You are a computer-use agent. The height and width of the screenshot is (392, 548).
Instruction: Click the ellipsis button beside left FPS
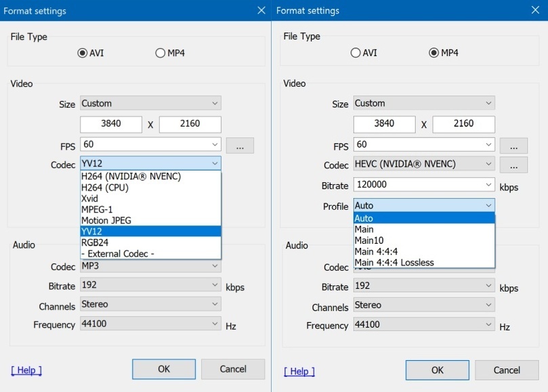pos(240,145)
